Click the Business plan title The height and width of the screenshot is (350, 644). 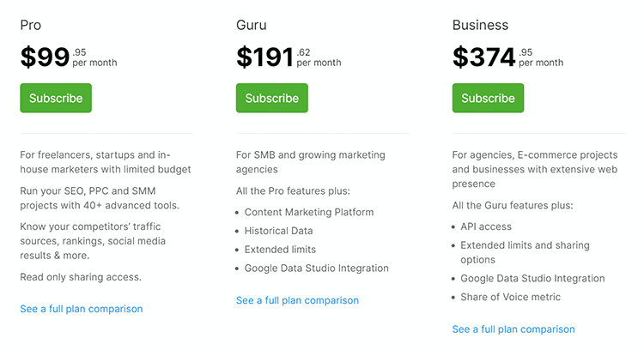pos(480,25)
